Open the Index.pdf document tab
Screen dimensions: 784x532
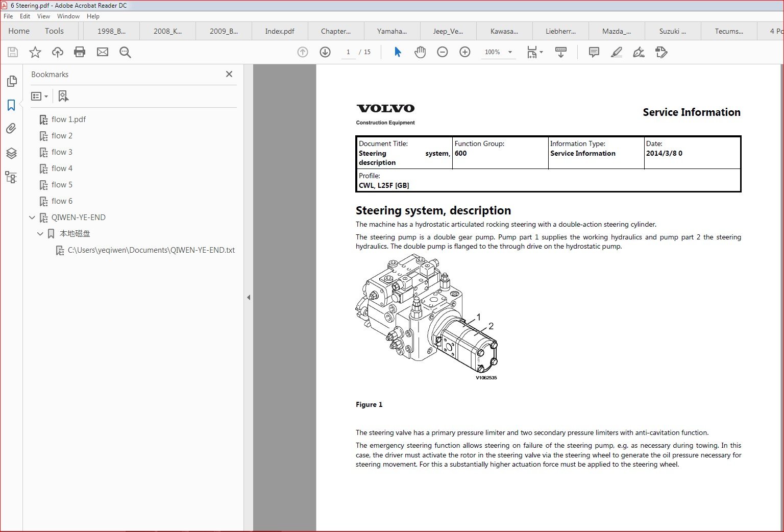pyautogui.click(x=280, y=31)
